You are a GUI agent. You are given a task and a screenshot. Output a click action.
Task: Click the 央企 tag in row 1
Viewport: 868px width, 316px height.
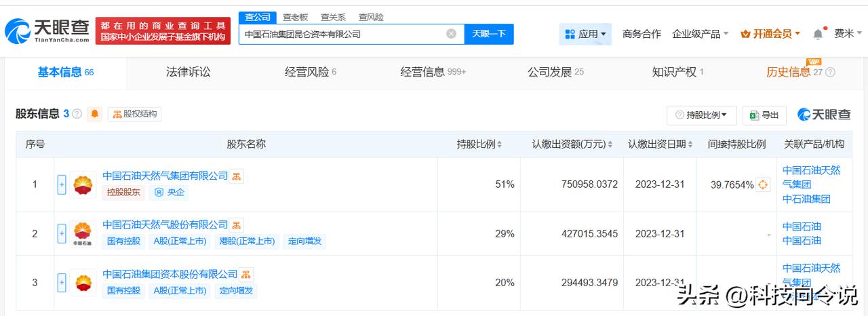170,193
